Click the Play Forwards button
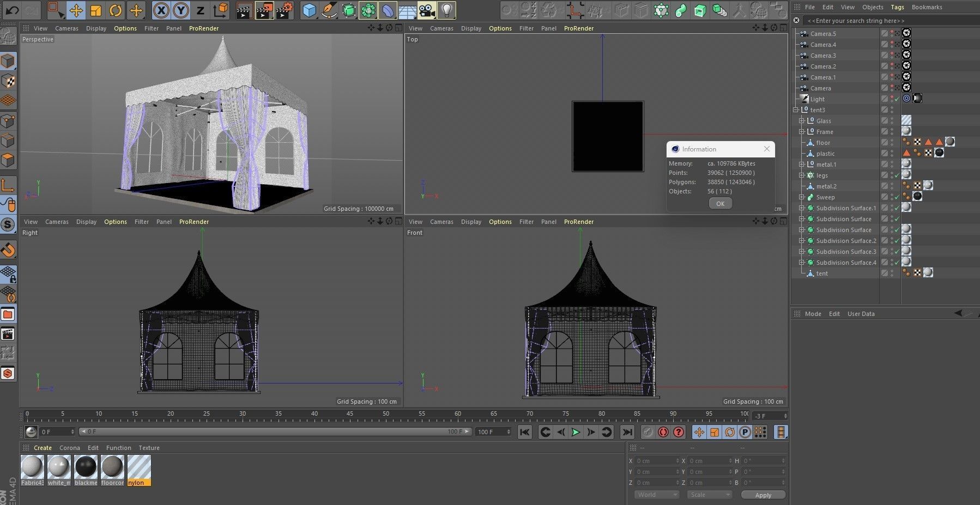 pos(576,432)
